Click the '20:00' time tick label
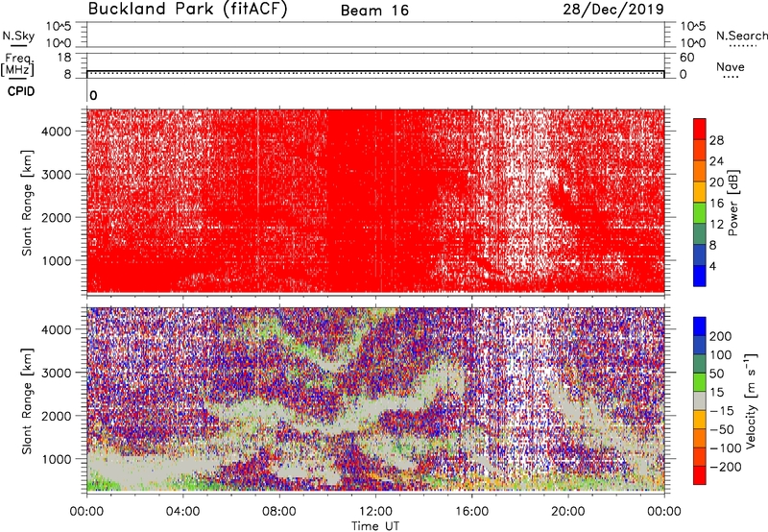Screen dimensions: 768x532 pos(567,512)
